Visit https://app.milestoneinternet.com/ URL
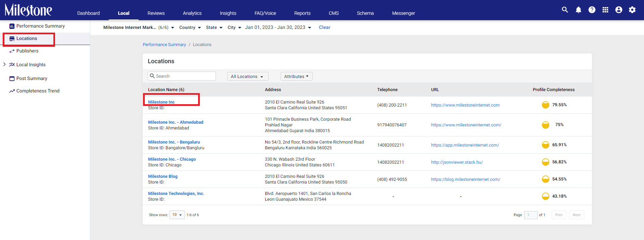Image resolution: width=644 pixels, height=240 pixels. 465,145
